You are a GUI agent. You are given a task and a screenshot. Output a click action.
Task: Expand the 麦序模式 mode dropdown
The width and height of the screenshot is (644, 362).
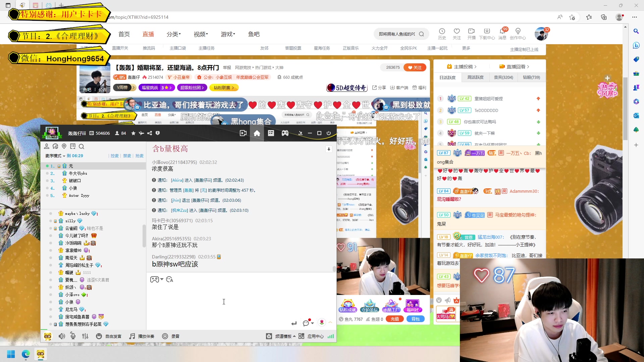[x=55, y=156]
